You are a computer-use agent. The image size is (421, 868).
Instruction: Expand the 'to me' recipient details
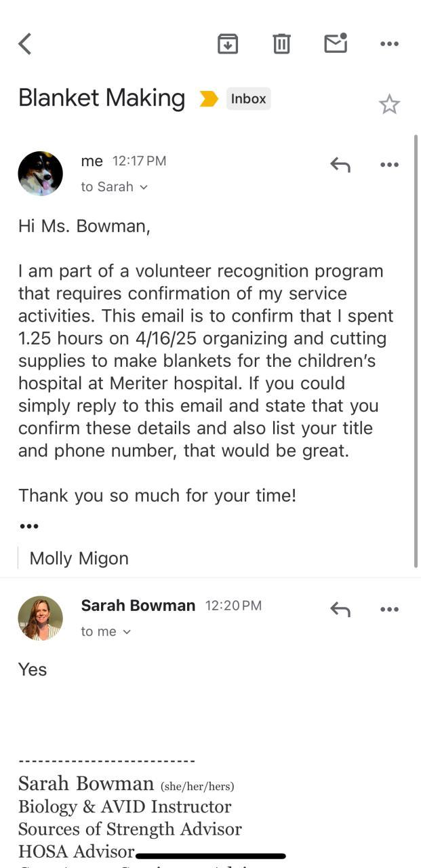(106, 631)
